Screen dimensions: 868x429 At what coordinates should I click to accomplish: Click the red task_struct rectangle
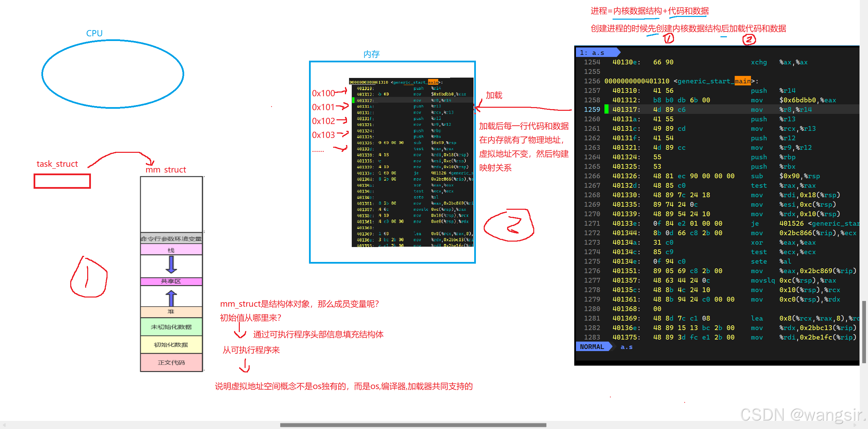pos(62,181)
